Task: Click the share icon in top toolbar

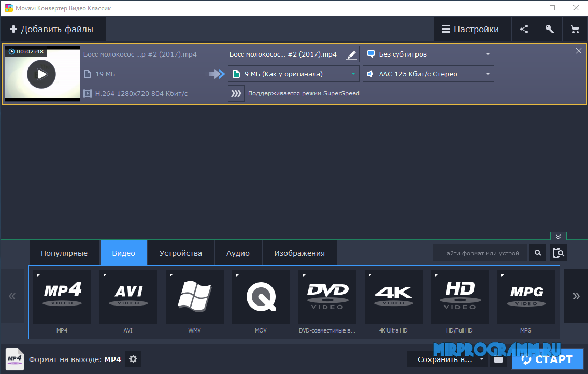Action: point(524,29)
